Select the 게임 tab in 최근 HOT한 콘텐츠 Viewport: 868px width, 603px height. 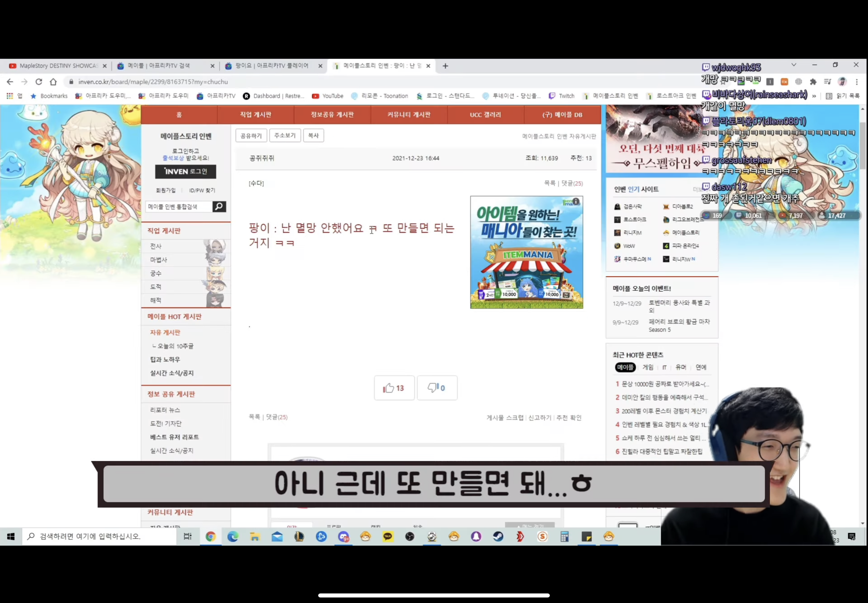(648, 367)
